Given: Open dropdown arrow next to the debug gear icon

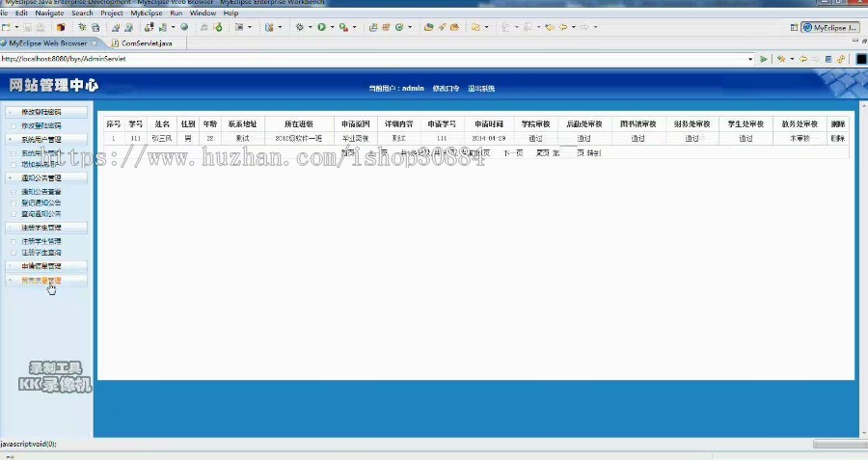Looking at the screenshot, I should point(310,27).
